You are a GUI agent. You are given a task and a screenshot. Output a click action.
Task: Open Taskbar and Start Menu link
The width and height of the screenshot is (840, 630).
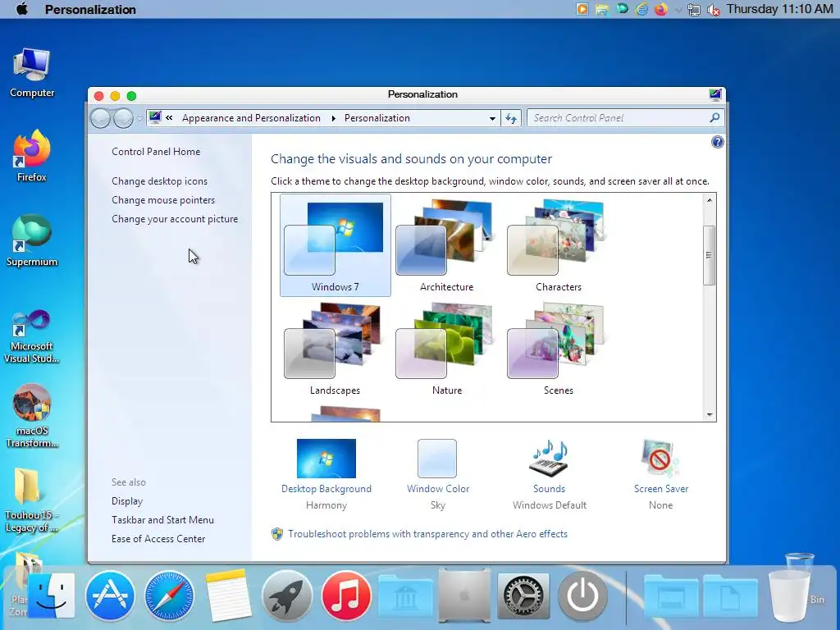click(x=163, y=519)
